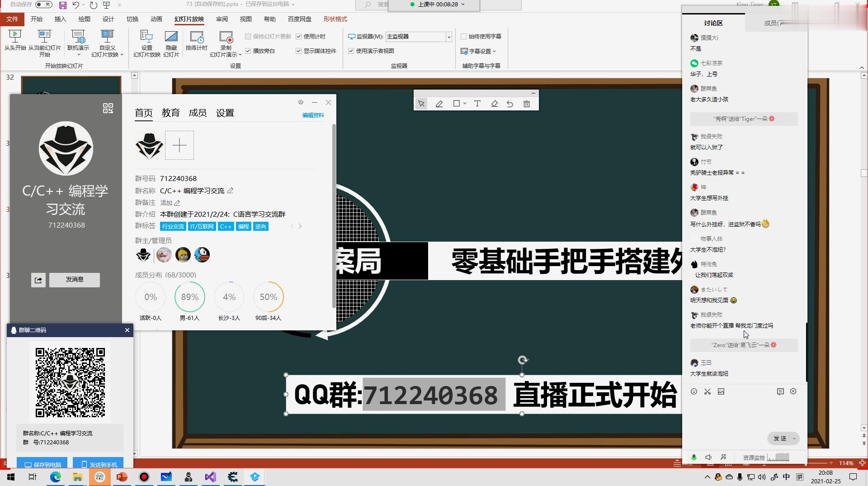Start slideshow from beginning (从头开始)

tap(15, 41)
